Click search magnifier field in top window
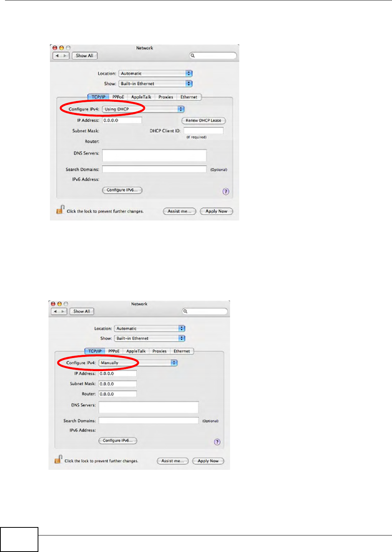 [x=213, y=56]
